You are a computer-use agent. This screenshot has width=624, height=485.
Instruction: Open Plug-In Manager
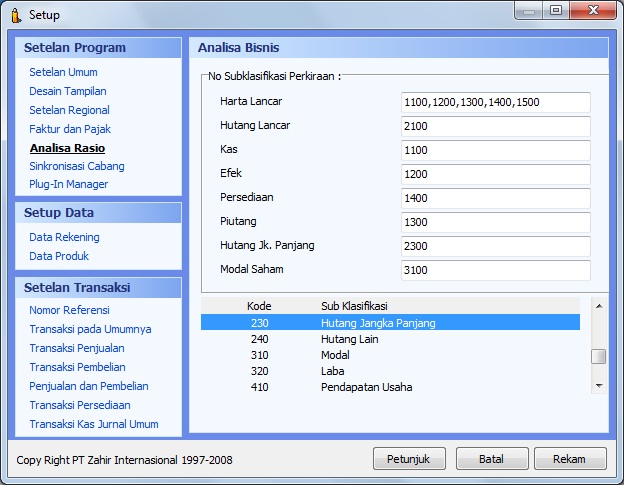click(68, 184)
